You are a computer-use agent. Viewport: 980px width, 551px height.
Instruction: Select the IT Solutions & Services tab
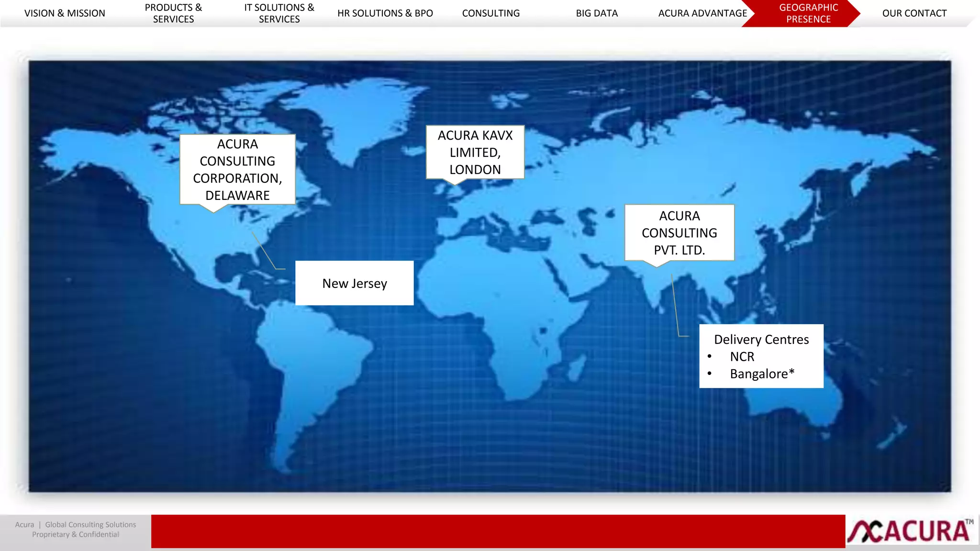tap(279, 13)
